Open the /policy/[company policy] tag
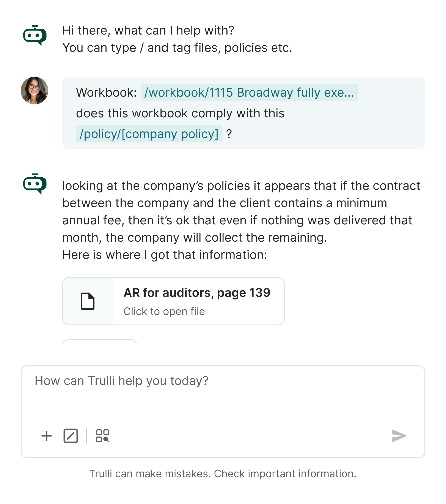The height and width of the screenshot is (504, 446). pos(149,134)
